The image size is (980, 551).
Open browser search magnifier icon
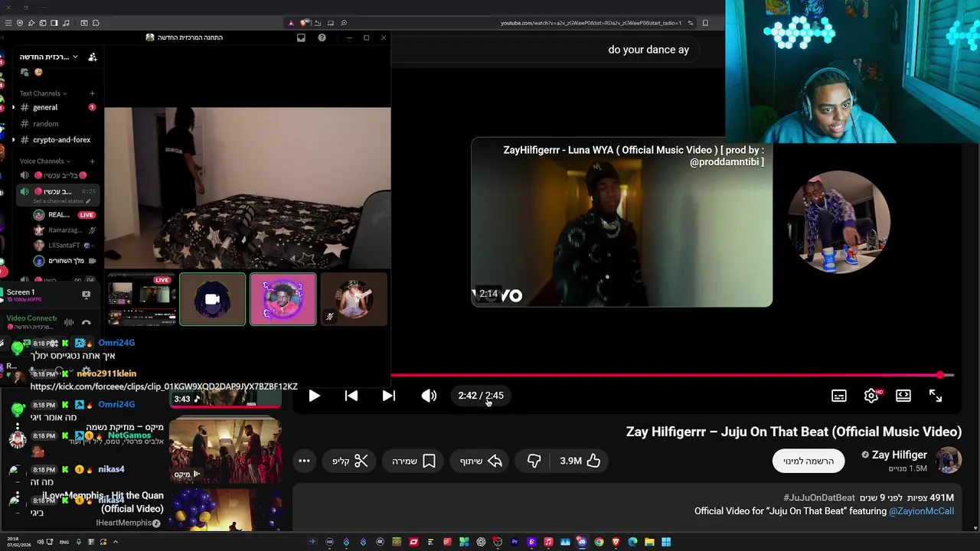[x=344, y=23]
